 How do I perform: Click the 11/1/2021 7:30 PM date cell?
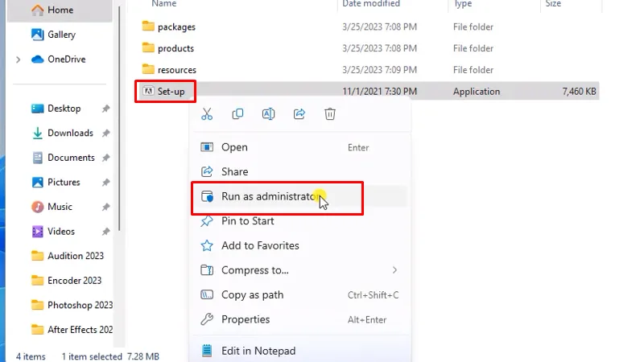(x=379, y=92)
